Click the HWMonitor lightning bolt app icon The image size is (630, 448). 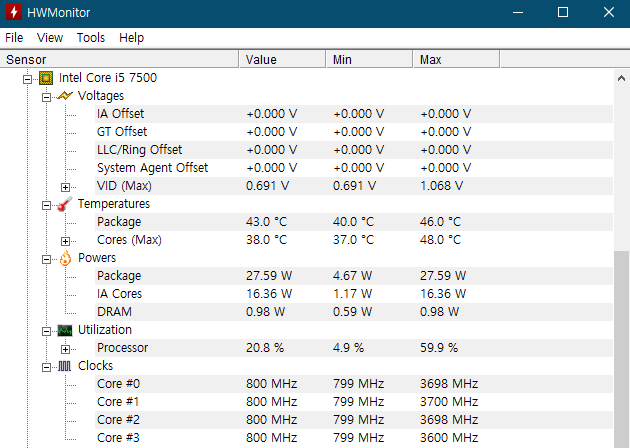[x=13, y=12]
